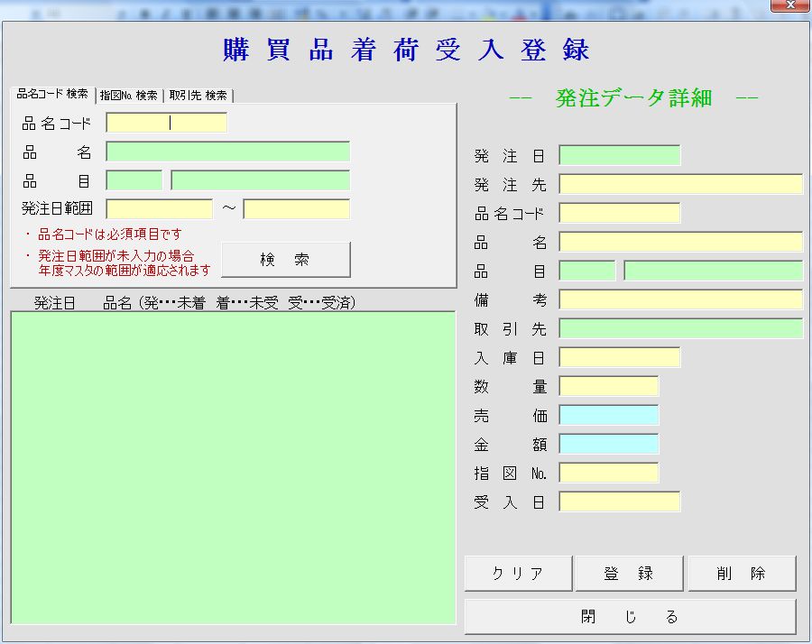Click the 品名コード field in 発注データ詳細
The image size is (812, 644).
click(x=619, y=213)
